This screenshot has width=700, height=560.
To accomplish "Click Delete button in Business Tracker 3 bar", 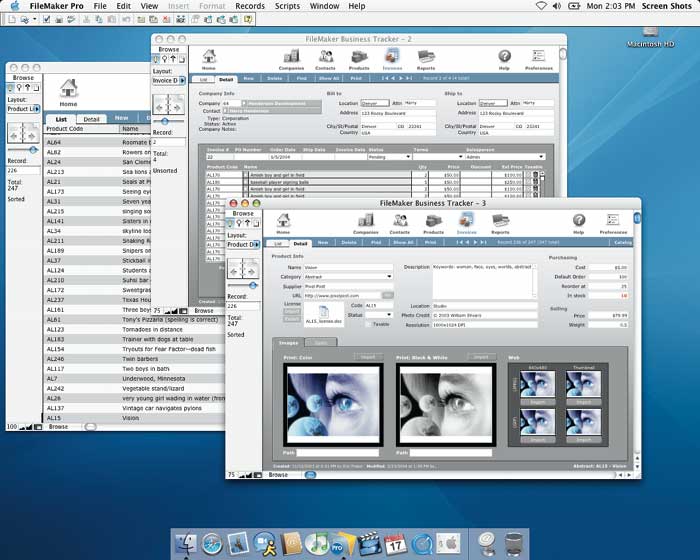I will click(x=349, y=242).
